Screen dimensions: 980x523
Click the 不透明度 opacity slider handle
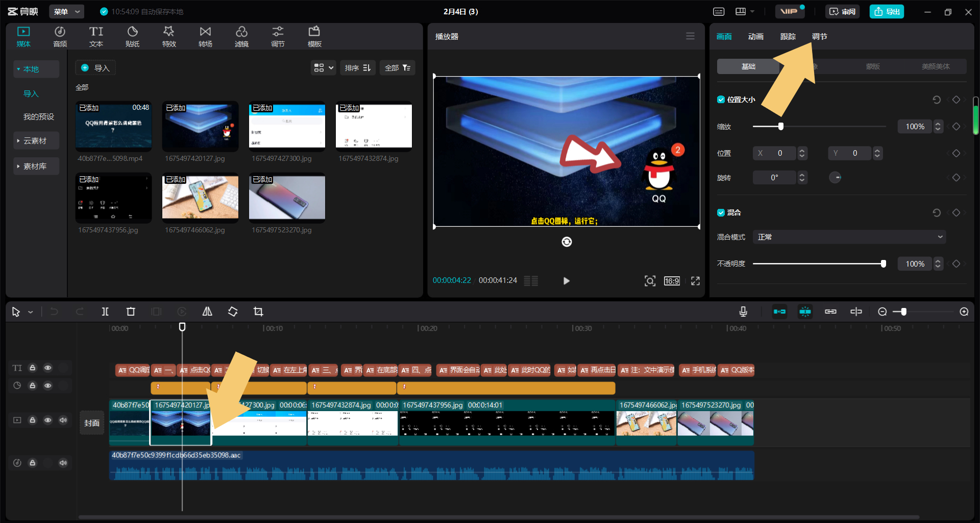point(883,264)
